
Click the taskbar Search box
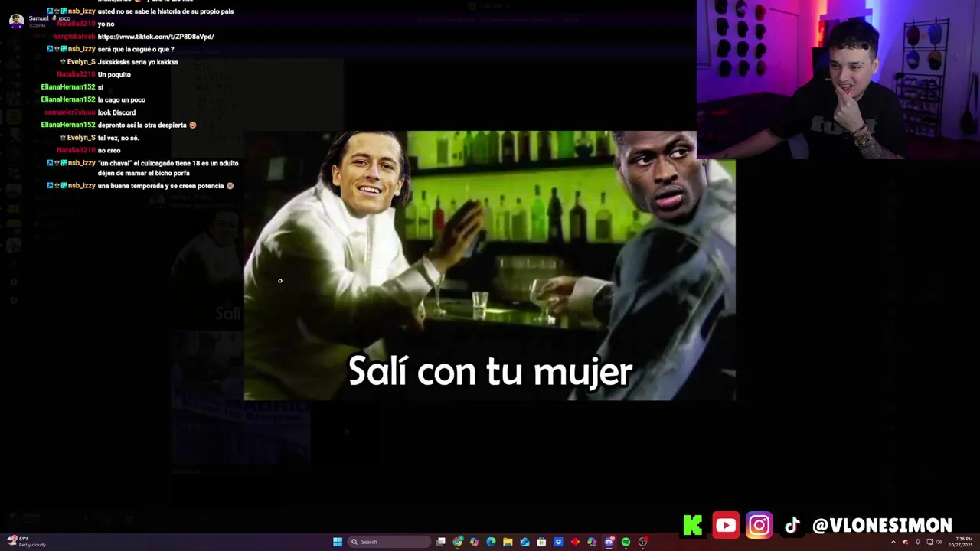pyautogui.click(x=389, y=542)
